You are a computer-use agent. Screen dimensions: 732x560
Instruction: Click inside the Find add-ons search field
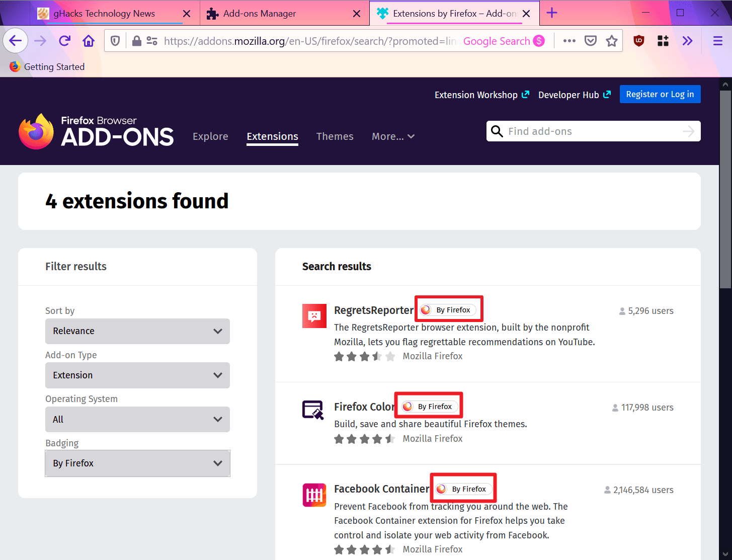click(593, 131)
